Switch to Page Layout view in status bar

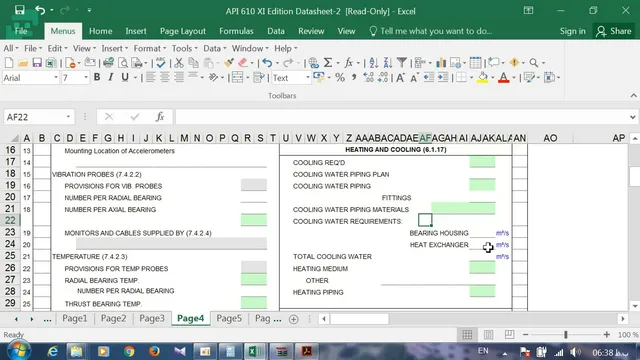pos(488,335)
